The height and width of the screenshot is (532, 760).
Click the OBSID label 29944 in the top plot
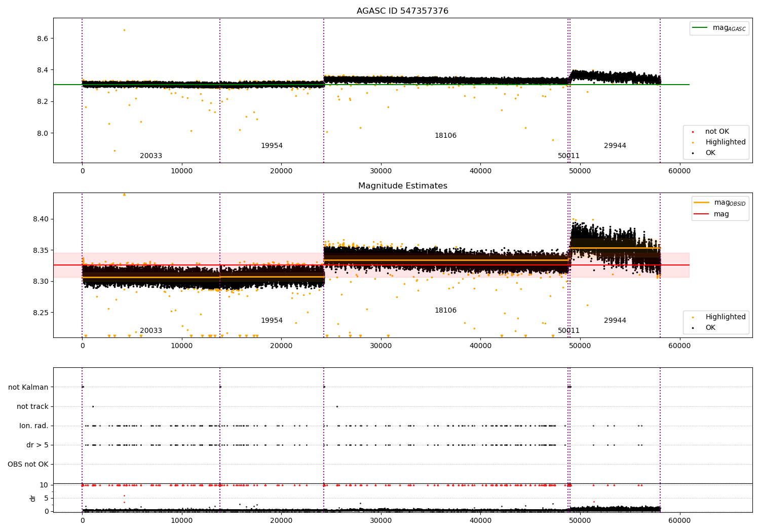pos(615,146)
